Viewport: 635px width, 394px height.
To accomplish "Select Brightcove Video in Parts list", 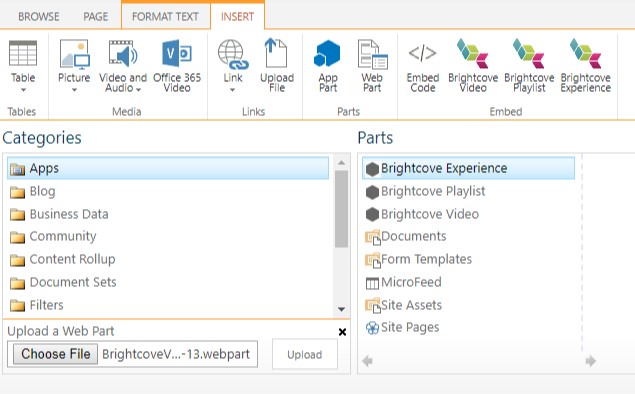I will 430,214.
